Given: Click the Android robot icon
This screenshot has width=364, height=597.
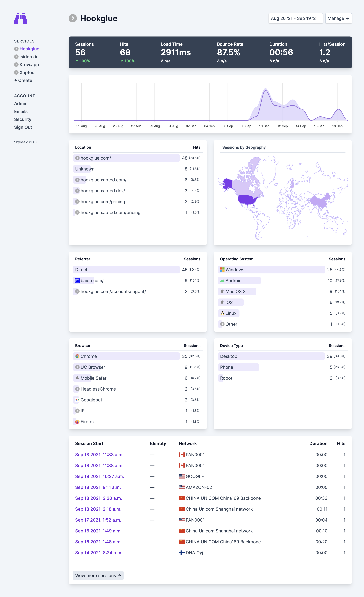Looking at the screenshot, I should 222,281.
